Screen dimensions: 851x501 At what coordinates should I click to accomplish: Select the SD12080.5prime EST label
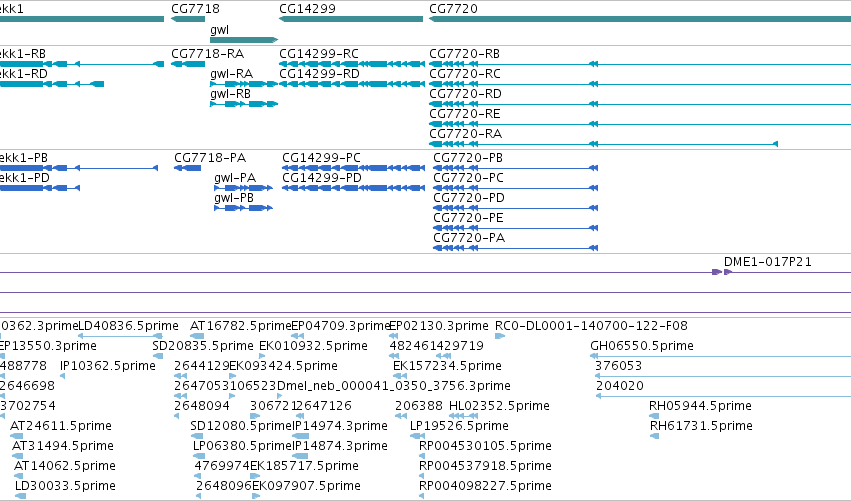pos(241,427)
